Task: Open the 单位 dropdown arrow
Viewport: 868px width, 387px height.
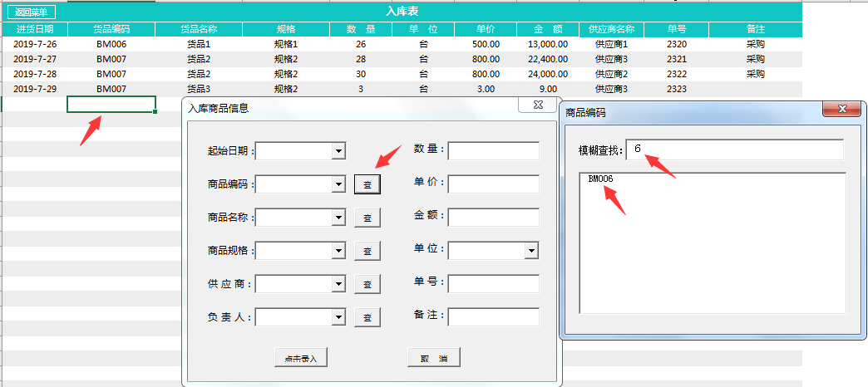Action: [531, 251]
